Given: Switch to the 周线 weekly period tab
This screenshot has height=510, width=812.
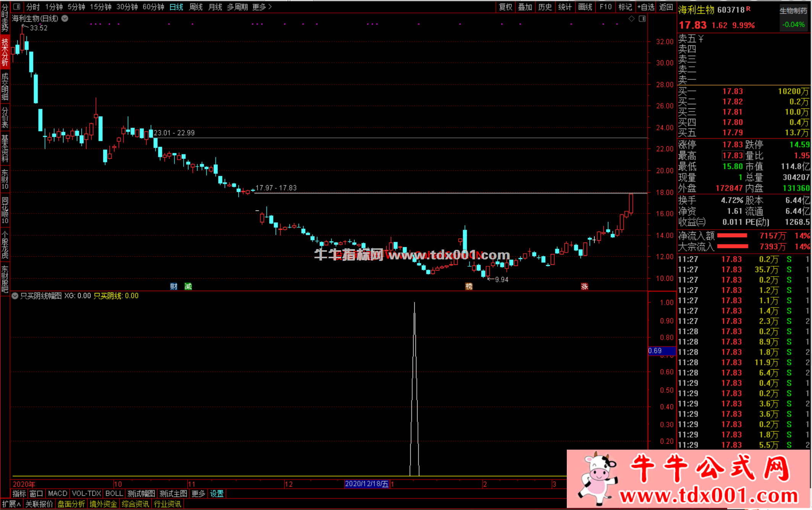Looking at the screenshot, I should coord(196,7).
